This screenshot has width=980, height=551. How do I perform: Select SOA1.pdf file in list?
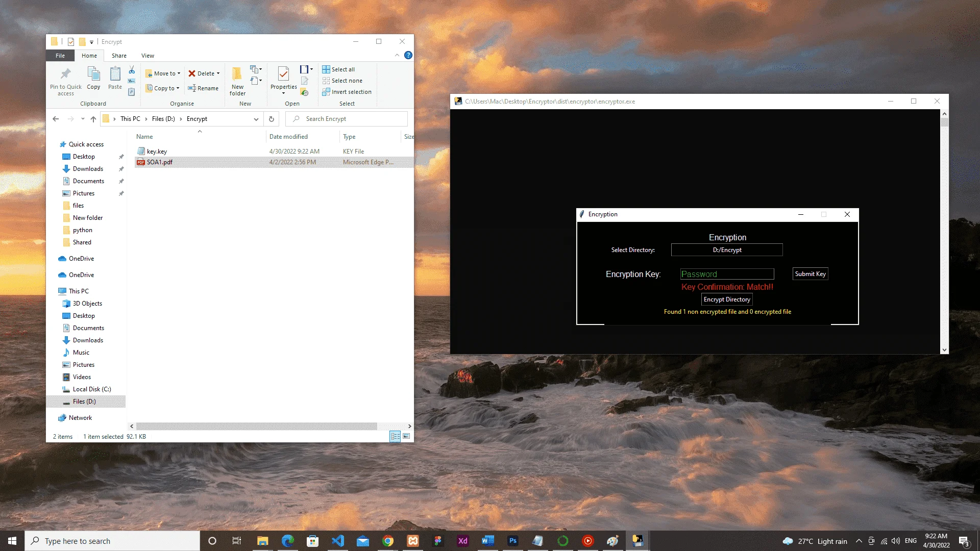pyautogui.click(x=274, y=162)
